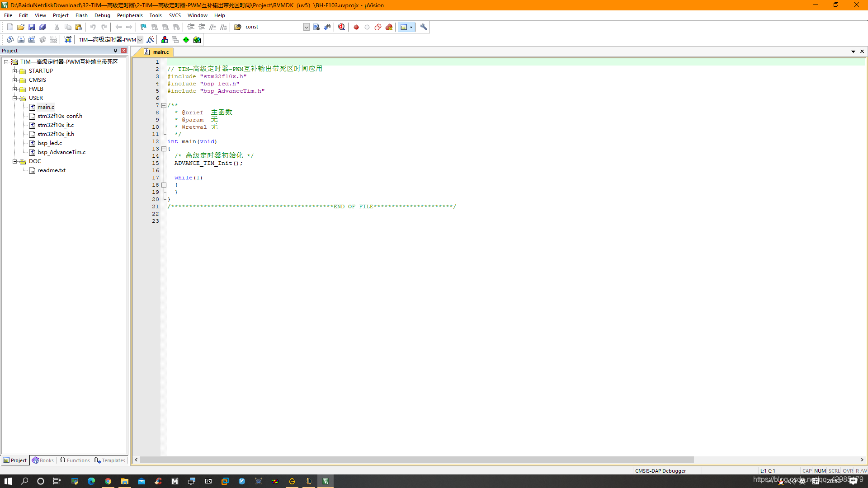
Task: Insert breakpoint with red dot icon
Action: tap(356, 27)
